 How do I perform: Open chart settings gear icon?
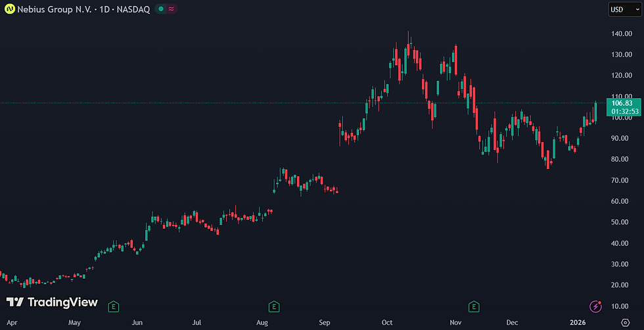pos(625,322)
